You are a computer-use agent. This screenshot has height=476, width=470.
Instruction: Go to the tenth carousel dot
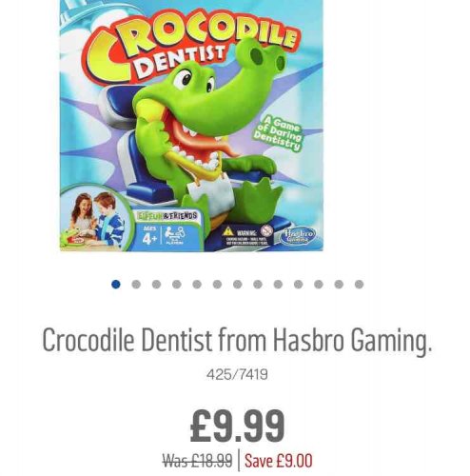299,284
